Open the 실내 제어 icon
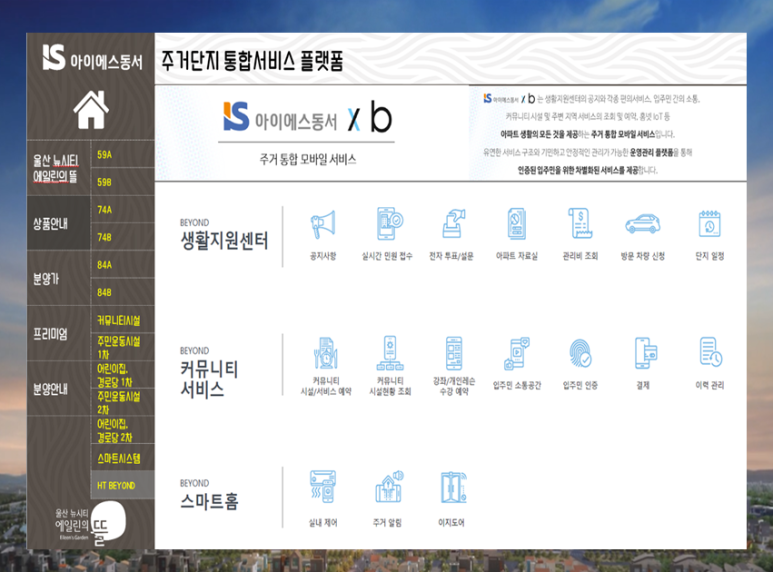The width and height of the screenshot is (773, 572). click(323, 487)
